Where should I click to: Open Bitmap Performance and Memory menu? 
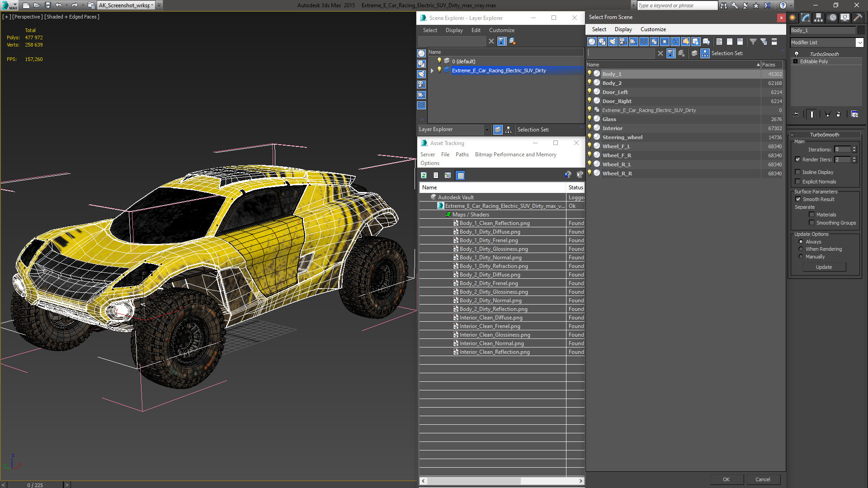point(515,155)
